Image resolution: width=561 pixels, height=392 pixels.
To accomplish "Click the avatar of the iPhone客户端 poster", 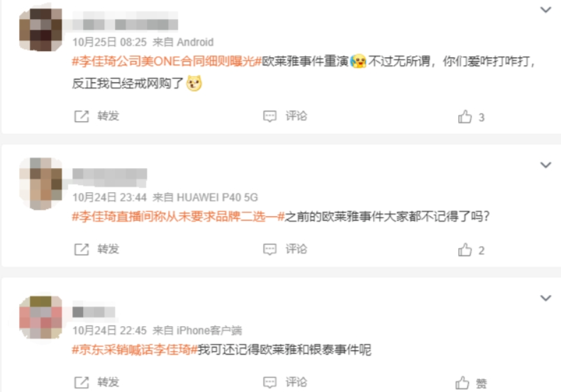I will pos(40,318).
